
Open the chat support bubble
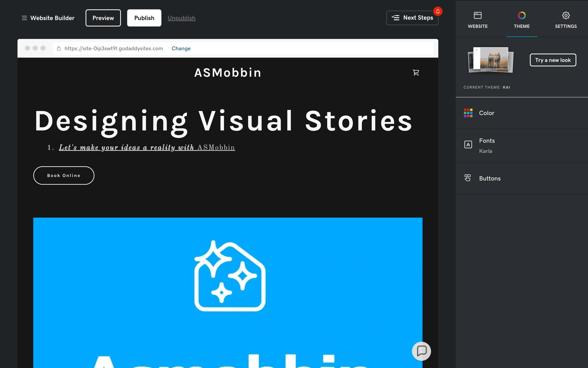[421, 351]
